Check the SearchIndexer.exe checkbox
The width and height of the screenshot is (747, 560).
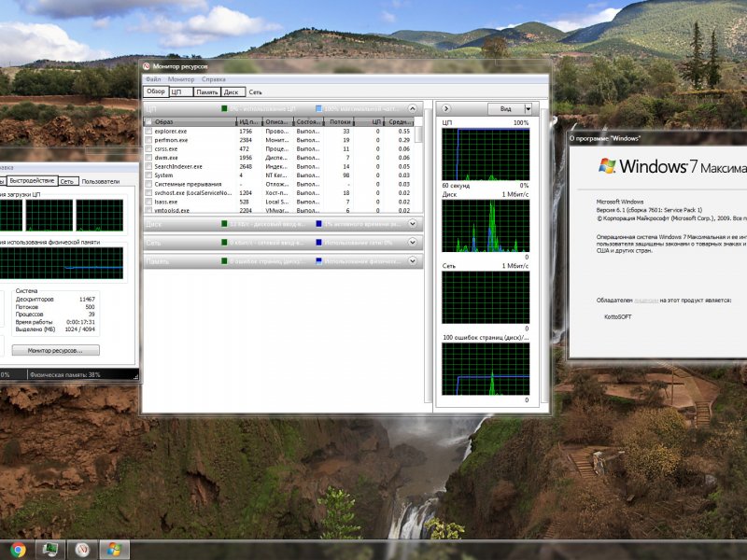tap(148, 166)
